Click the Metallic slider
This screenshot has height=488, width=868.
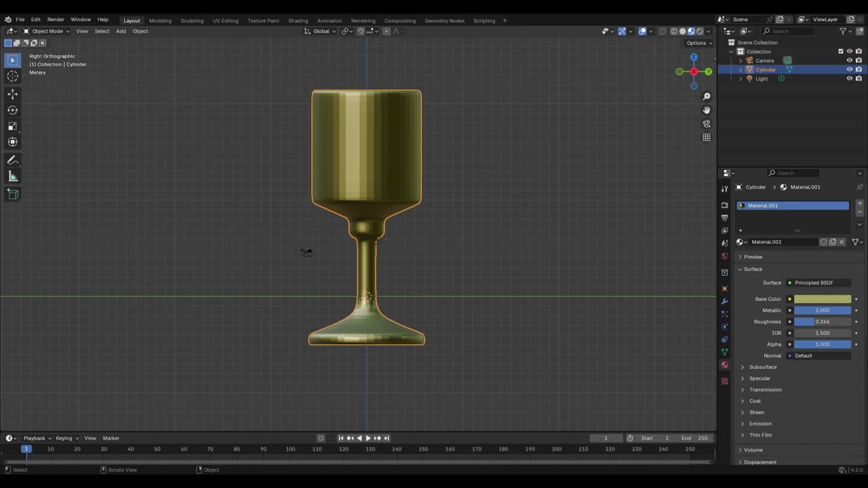[x=823, y=310]
